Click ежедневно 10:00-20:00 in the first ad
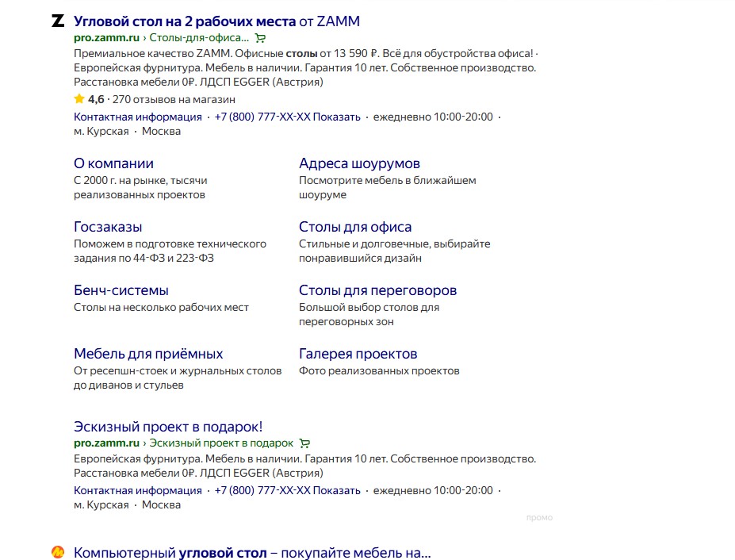 point(433,117)
